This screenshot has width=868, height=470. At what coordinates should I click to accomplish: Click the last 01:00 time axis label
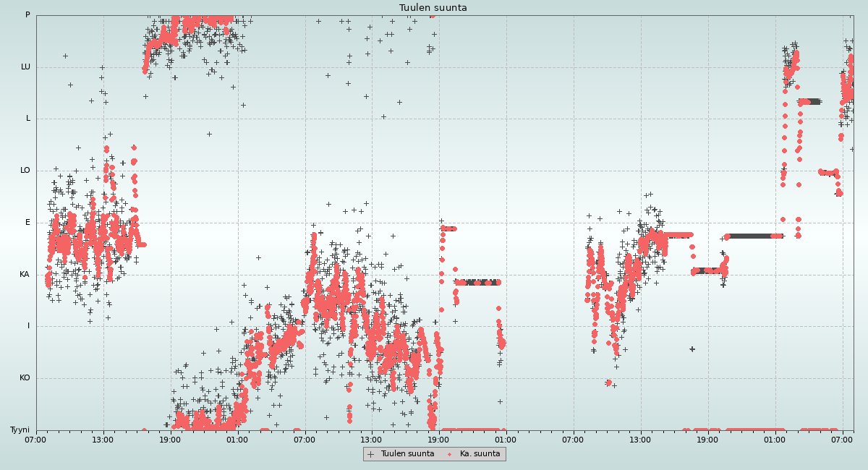pos(775,440)
